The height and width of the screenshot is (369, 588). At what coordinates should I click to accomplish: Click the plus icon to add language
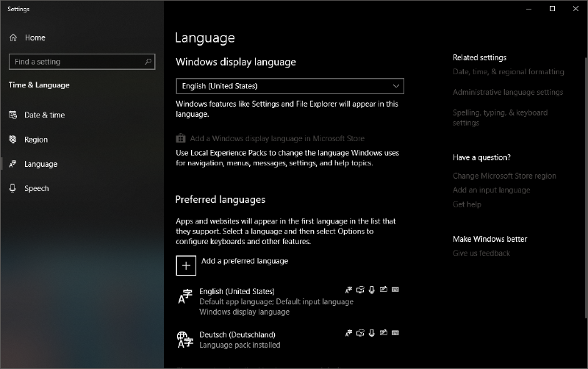click(186, 265)
